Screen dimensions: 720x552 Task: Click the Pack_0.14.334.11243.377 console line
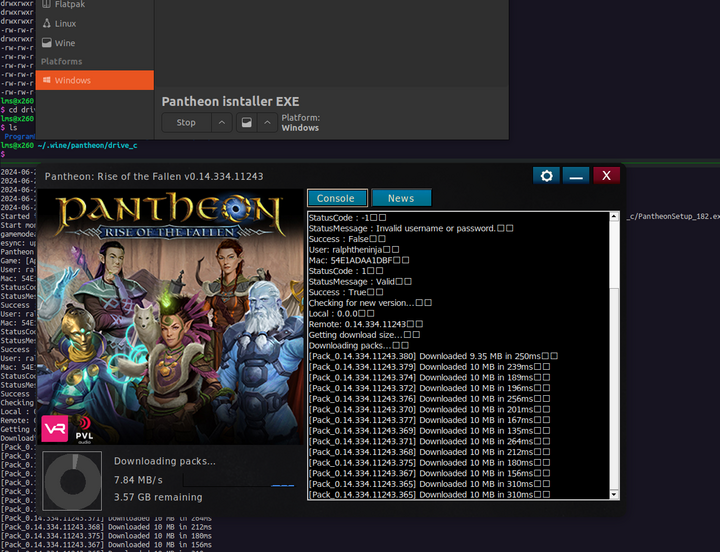click(429, 420)
